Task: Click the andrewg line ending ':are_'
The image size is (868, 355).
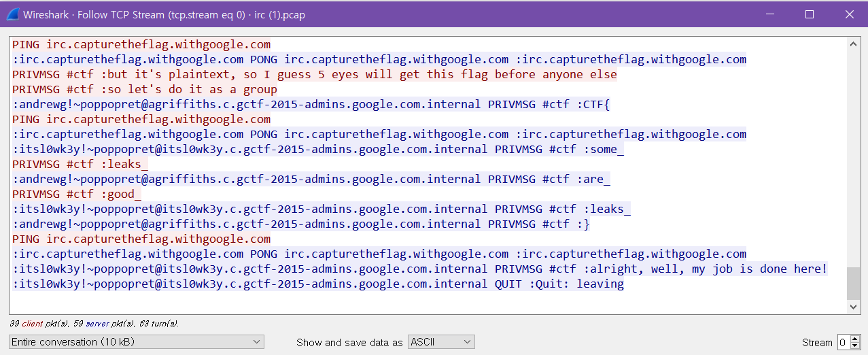Action: point(311,180)
